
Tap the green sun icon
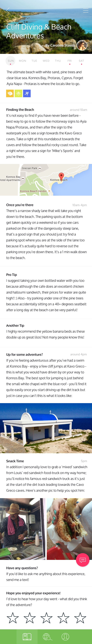(x=18, y=94)
